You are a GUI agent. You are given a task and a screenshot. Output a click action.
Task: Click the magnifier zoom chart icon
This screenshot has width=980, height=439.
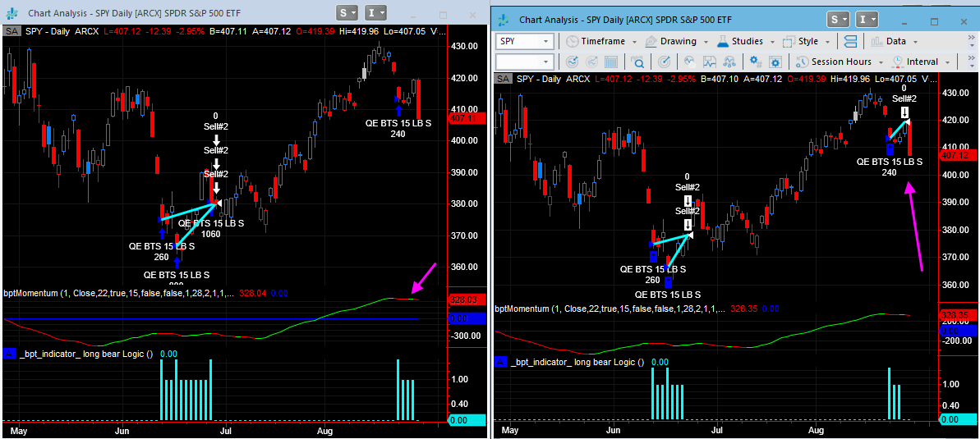[x=637, y=62]
